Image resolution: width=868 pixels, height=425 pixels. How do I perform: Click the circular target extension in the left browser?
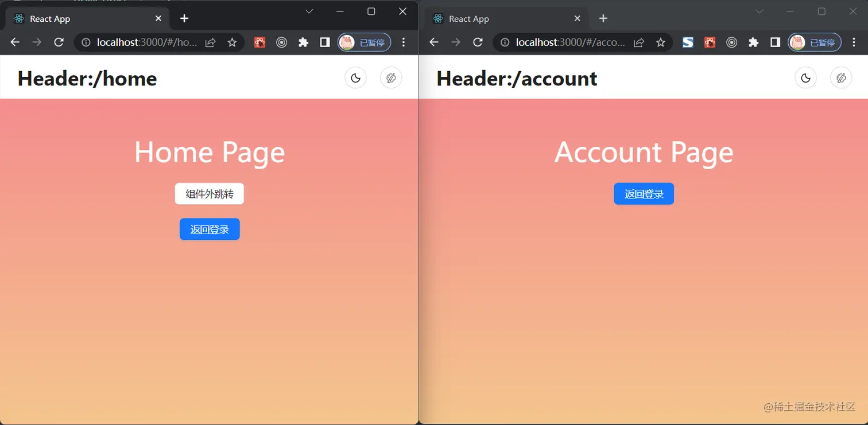(281, 42)
